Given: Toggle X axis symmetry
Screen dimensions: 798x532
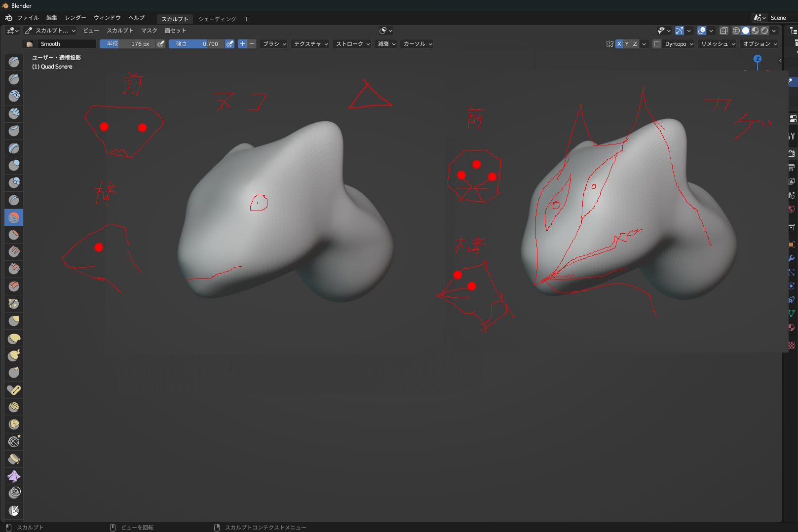Looking at the screenshot, I should pos(619,44).
